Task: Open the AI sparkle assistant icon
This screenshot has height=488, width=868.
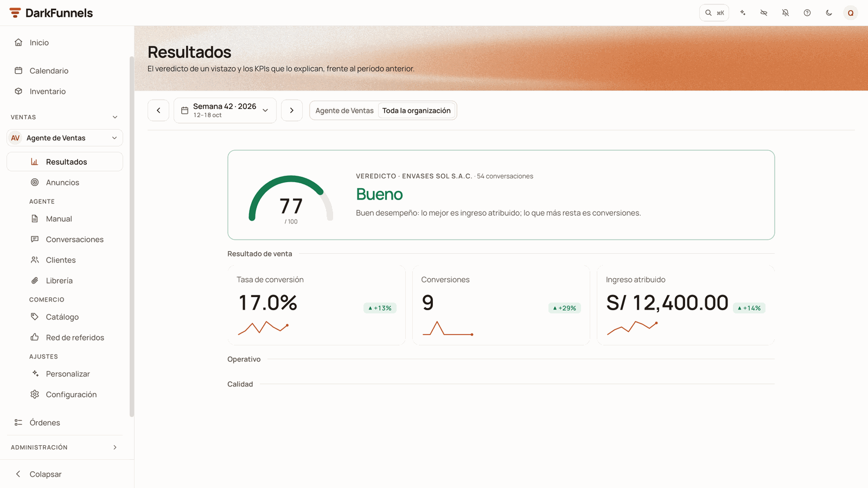Action: click(743, 13)
